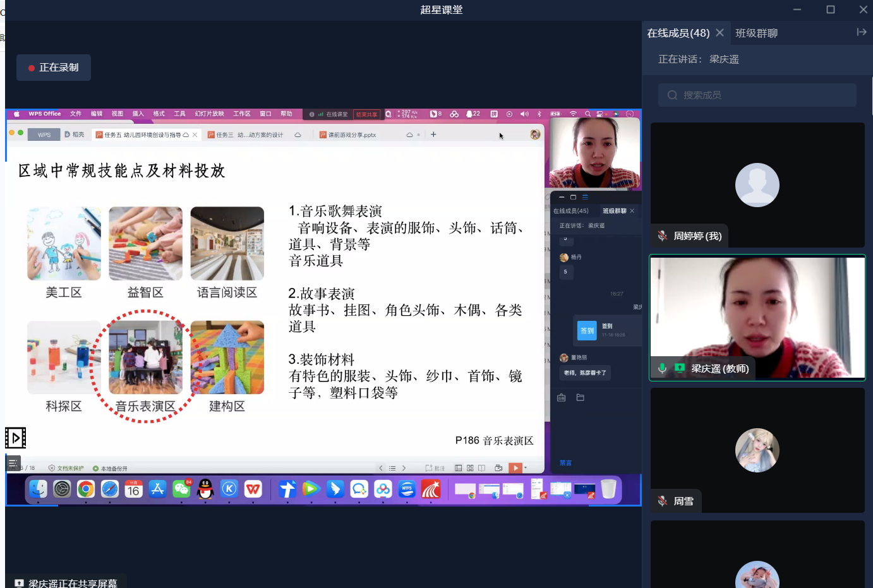Click the blue 签到 sign-in card in the chat
Viewport: 873px width, 588px height.
click(x=606, y=330)
